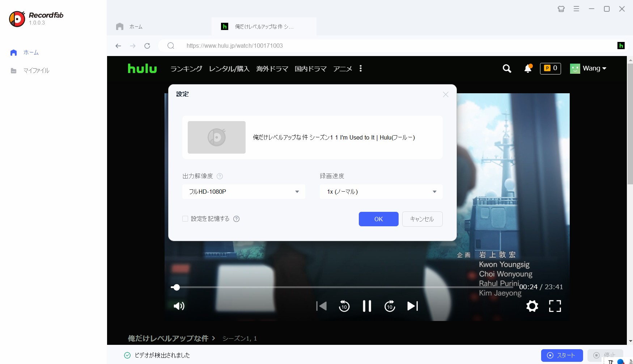This screenshot has height=364, width=633.
Task: Click the ビデオが検出されました status text
Action: tap(162, 355)
